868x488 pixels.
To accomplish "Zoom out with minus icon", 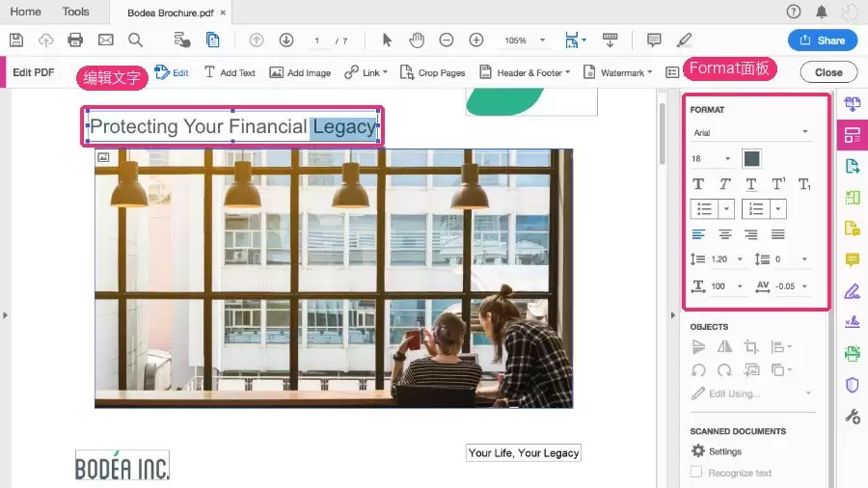I will 447,40.
